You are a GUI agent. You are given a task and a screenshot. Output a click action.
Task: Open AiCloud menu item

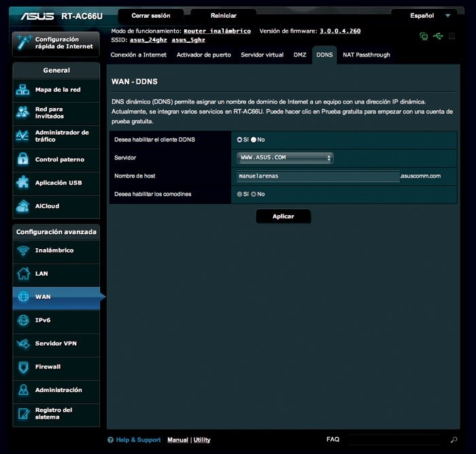click(x=56, y=206)
